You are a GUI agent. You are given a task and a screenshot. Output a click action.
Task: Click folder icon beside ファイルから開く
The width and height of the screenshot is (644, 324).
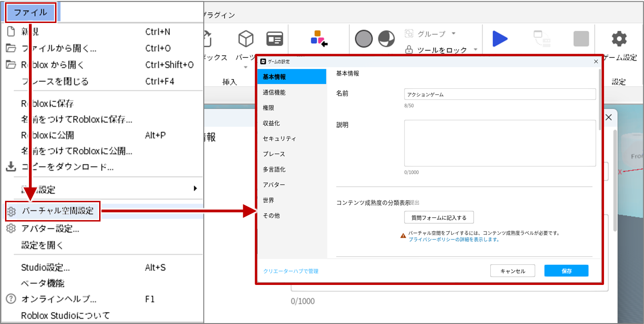click(x=11, y=48)
